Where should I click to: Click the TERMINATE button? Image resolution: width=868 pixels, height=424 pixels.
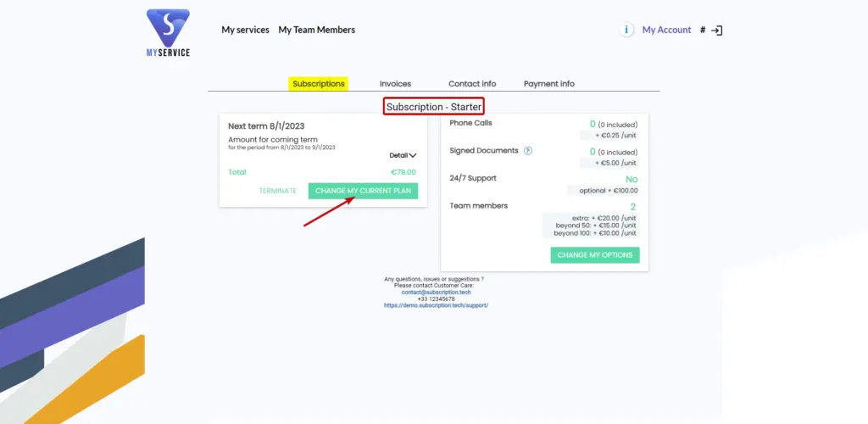(x=278, y=191)
